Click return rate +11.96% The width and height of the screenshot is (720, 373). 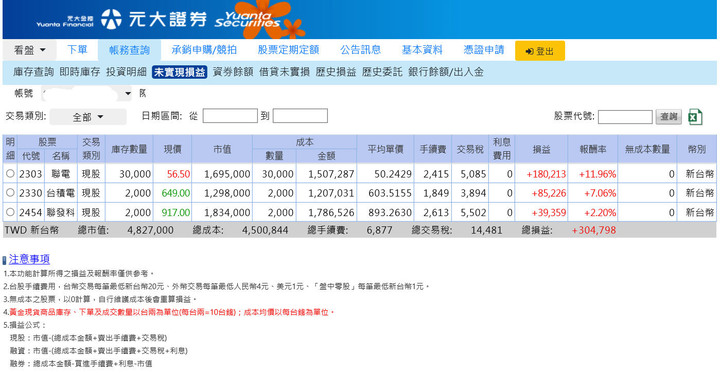tap(597, 175)
